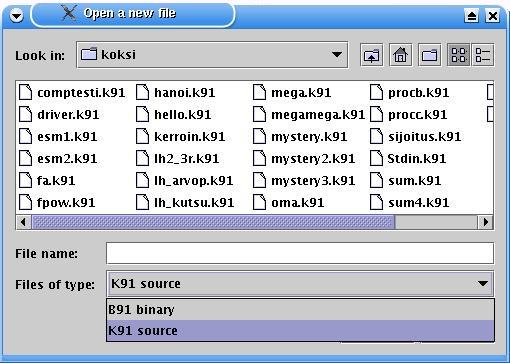Go up one folder level
Screen dimensions: 510x363
(x=372, y=55)
